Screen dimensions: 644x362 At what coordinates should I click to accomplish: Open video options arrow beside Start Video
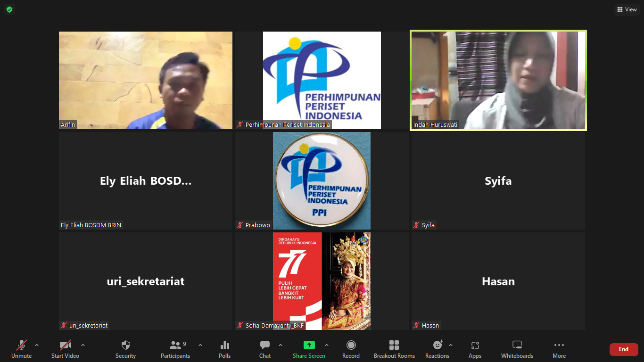click(83, 345)
